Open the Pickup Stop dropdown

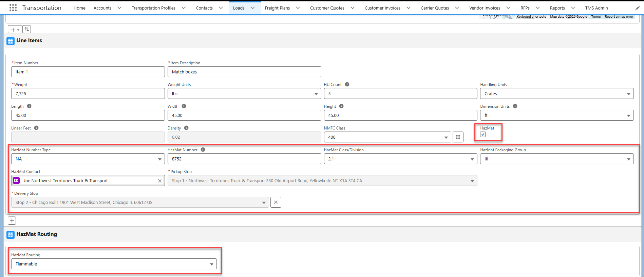(322, 180)
